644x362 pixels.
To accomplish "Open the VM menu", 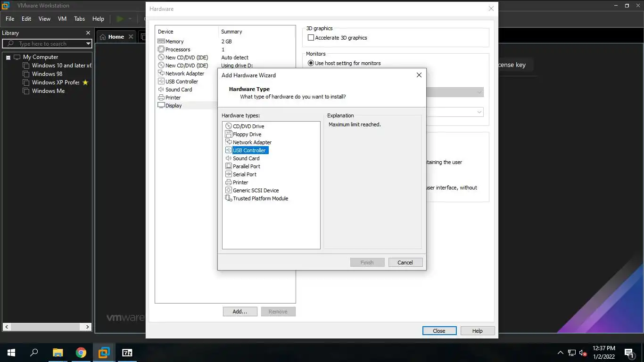I will click(62, 19).
